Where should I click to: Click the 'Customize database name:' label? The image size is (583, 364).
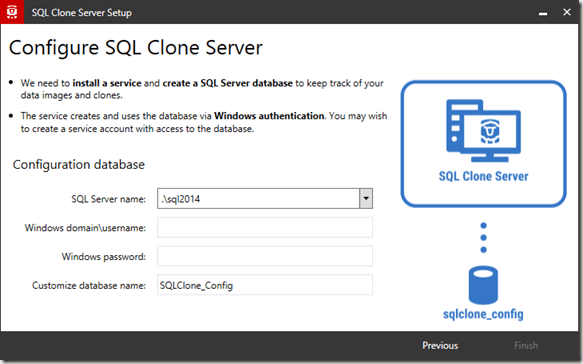[89, 286]
